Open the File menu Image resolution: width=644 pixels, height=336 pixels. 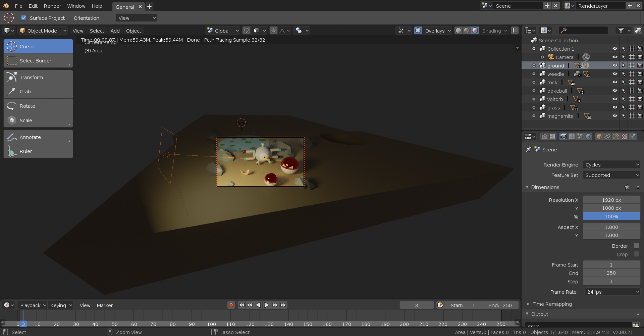point(19,6)
